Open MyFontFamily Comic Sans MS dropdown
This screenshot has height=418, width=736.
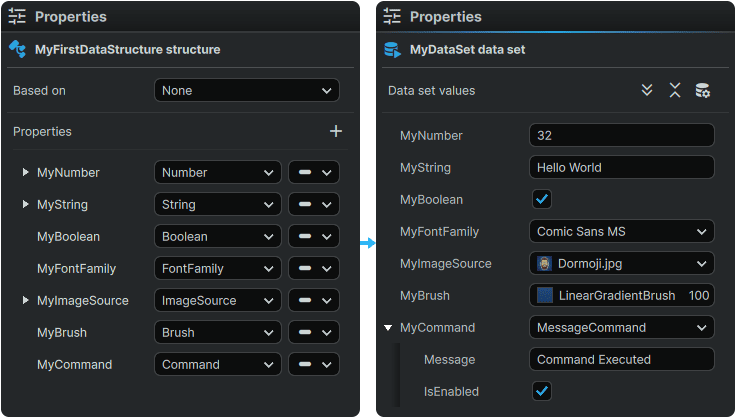621,231
